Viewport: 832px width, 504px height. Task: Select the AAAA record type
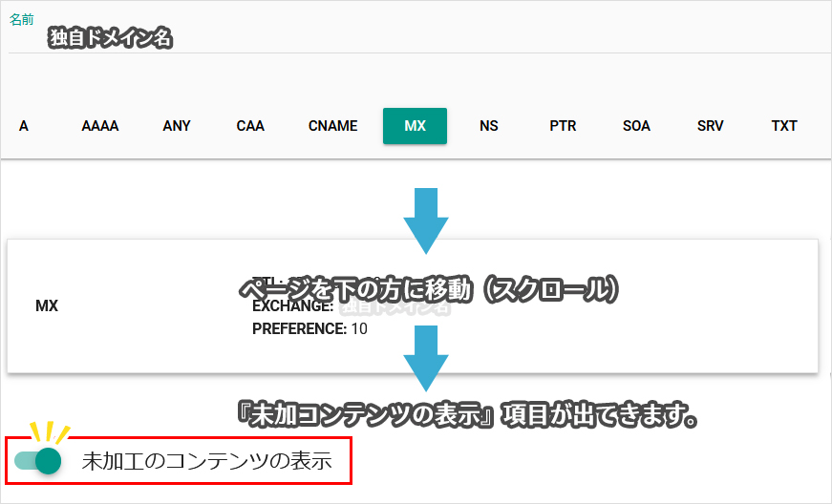tap(100, 126)
